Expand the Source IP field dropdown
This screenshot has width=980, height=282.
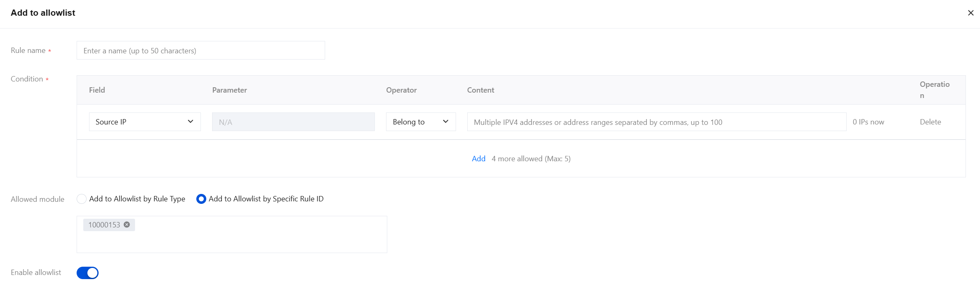point(145,122)
